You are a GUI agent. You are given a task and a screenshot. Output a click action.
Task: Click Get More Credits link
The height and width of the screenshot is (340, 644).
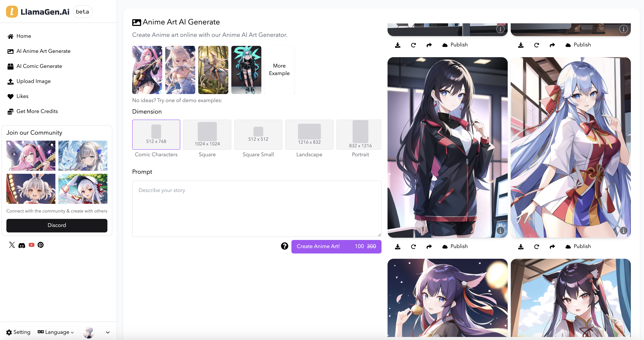click(x=37, y=111)
